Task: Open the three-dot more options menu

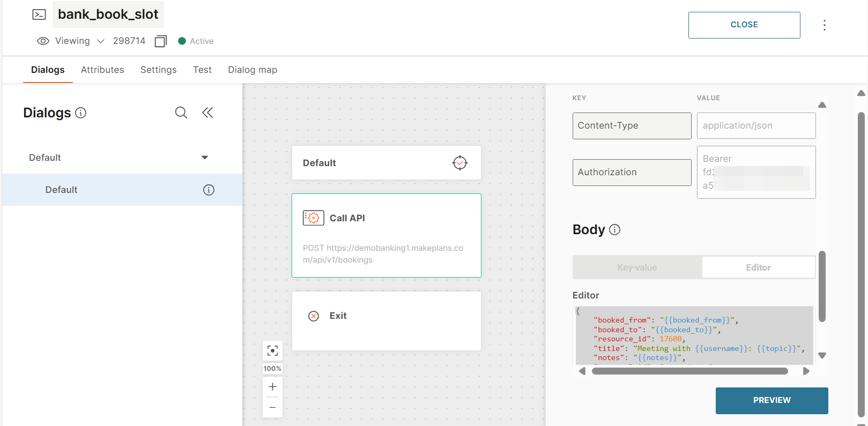Action: [825, 25]
